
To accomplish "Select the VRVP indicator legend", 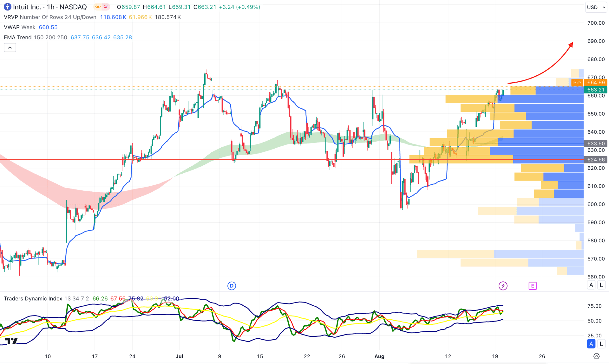I will [50, 17].
